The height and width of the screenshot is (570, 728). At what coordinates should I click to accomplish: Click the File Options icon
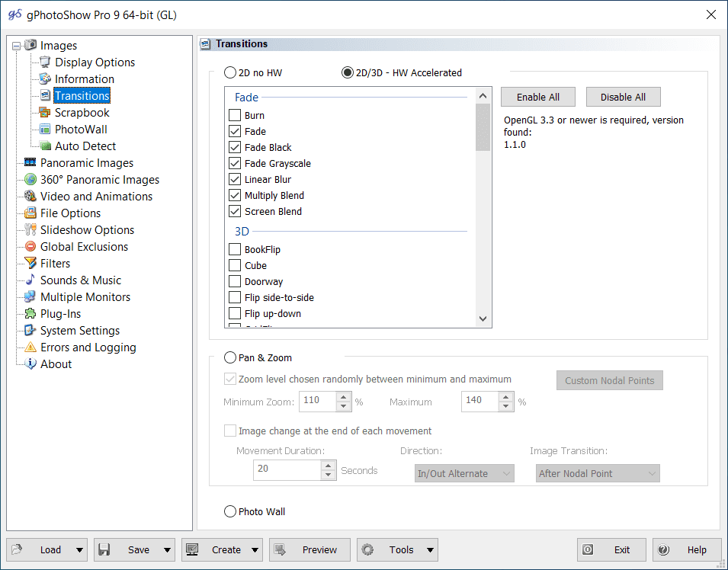(30, 212)
